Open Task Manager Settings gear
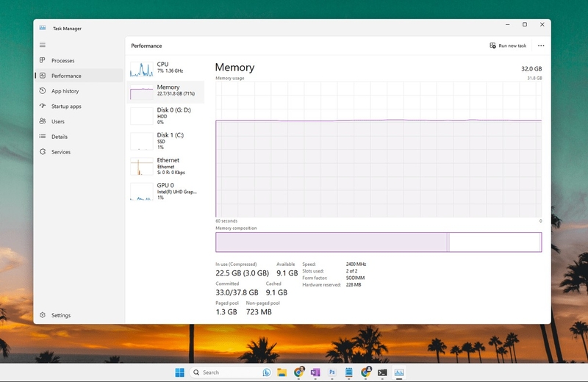The width and height of the screenshot is (588, 382). pyautogui.click(x=43, y=315)
